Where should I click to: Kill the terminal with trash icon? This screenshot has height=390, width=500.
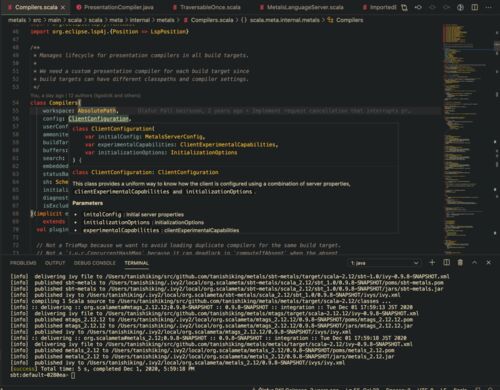[460, 263]
